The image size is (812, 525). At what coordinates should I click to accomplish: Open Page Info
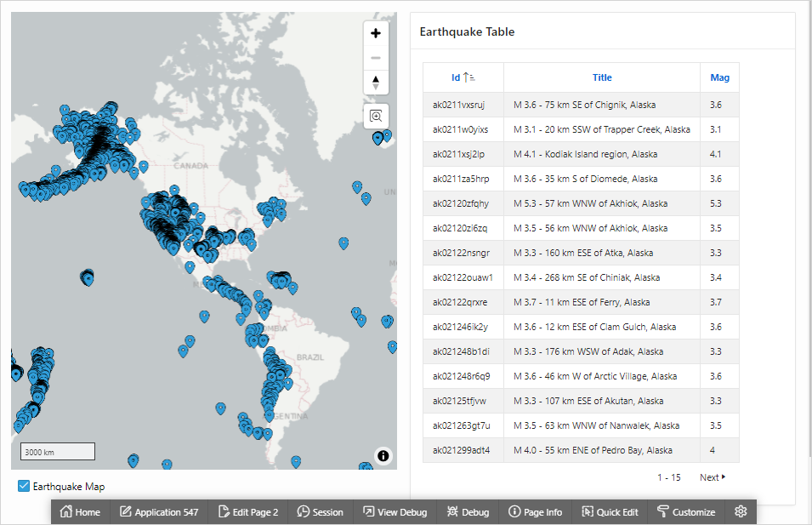535,511
